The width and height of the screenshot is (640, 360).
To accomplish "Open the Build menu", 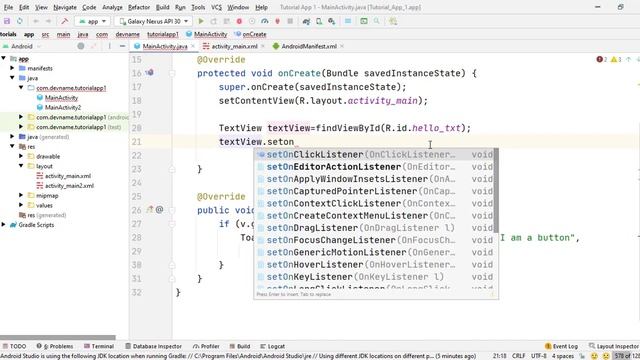I will (x=162, y=7).
